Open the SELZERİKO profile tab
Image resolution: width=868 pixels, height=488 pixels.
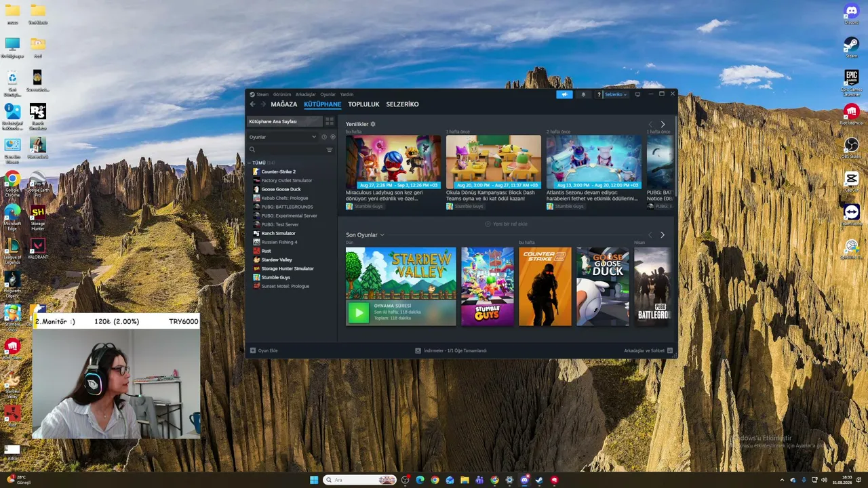[403, 104]
